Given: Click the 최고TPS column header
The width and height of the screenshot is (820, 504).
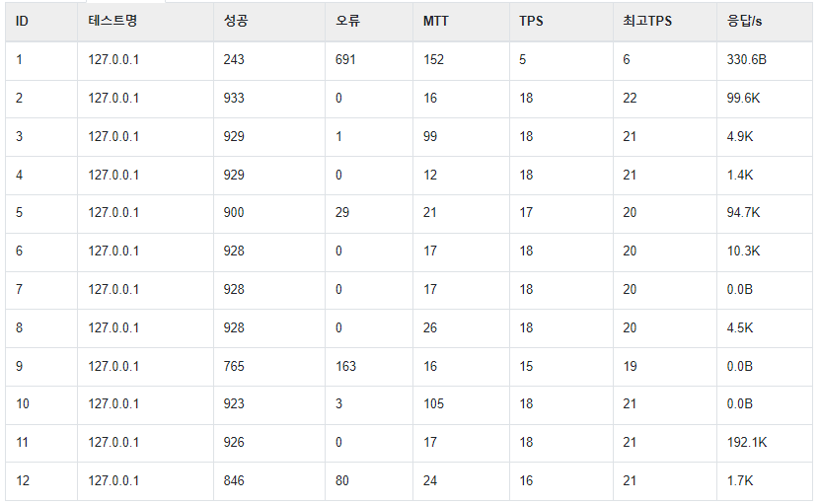Looking at the screenshot, I should coord(665,22).
